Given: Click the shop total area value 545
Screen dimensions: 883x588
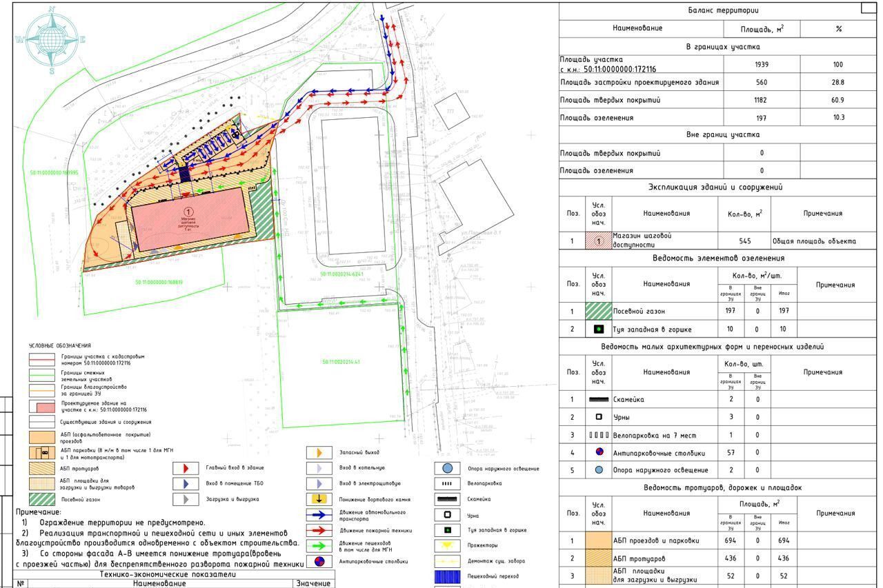Looking at the screenshot, I should click(x=744, y=241).
